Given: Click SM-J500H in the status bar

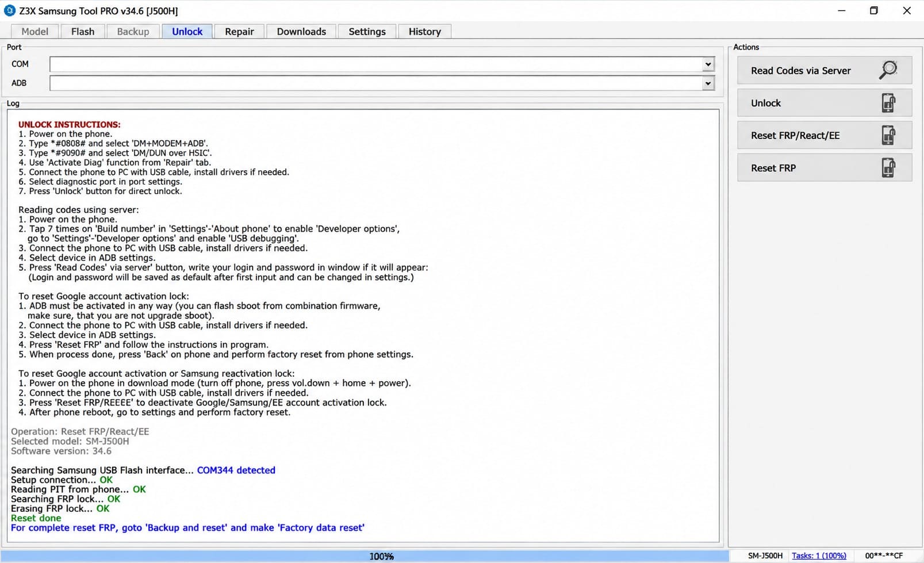Looking at the screenshot, I should (765, 556).
